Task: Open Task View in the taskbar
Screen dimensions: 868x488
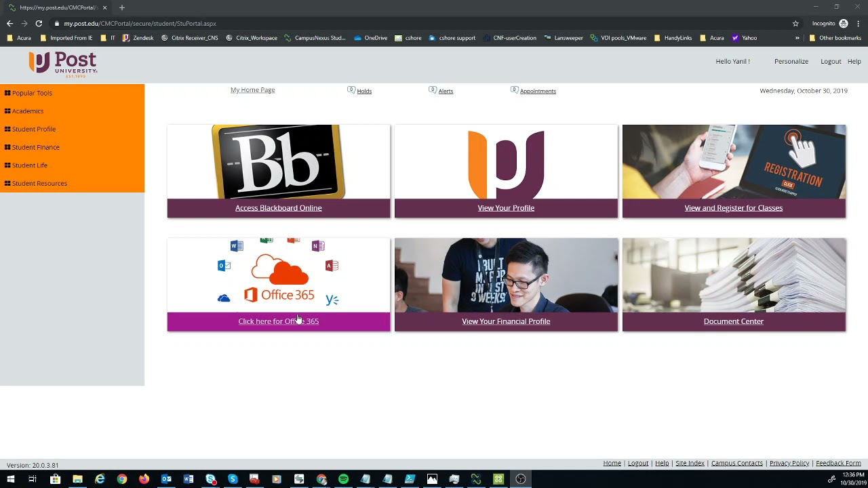Action: 32,479
